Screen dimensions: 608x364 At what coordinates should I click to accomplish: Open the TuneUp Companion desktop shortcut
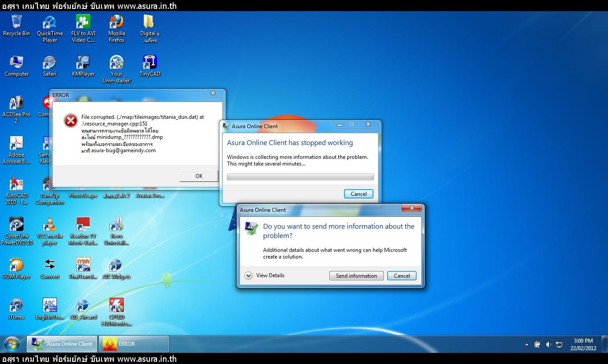point(50,190)
